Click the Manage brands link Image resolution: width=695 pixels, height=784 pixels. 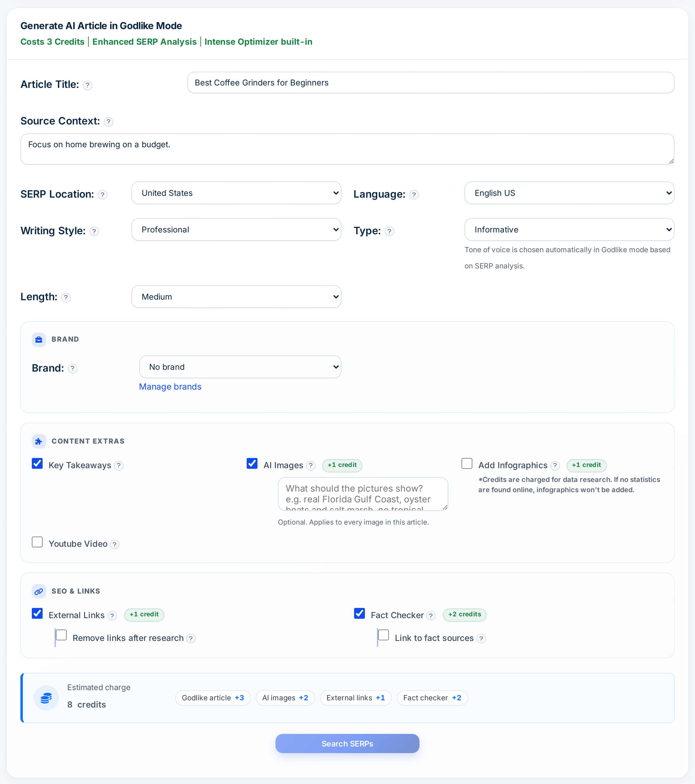tap(170, 387)
